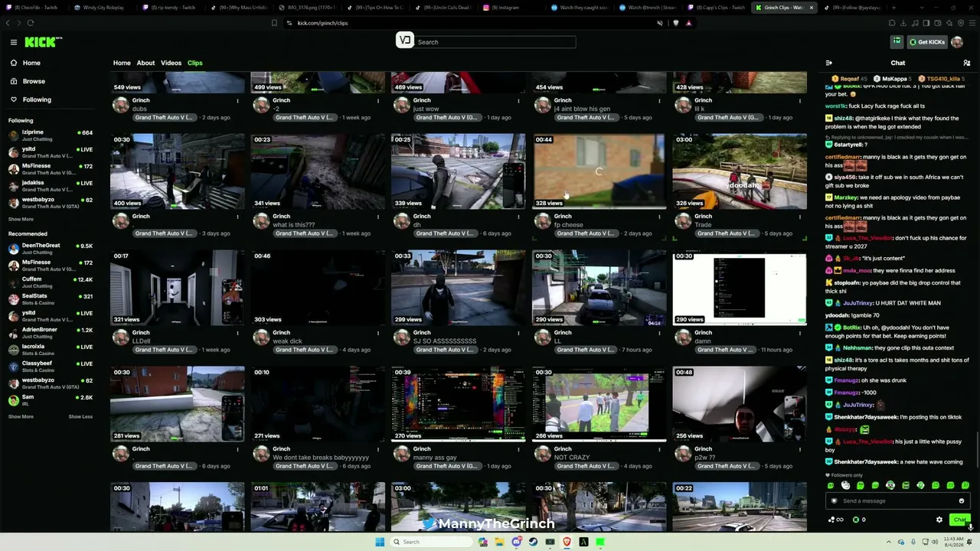Switch to the Windy City Roleplay browser tab

[x=100, y=8]
